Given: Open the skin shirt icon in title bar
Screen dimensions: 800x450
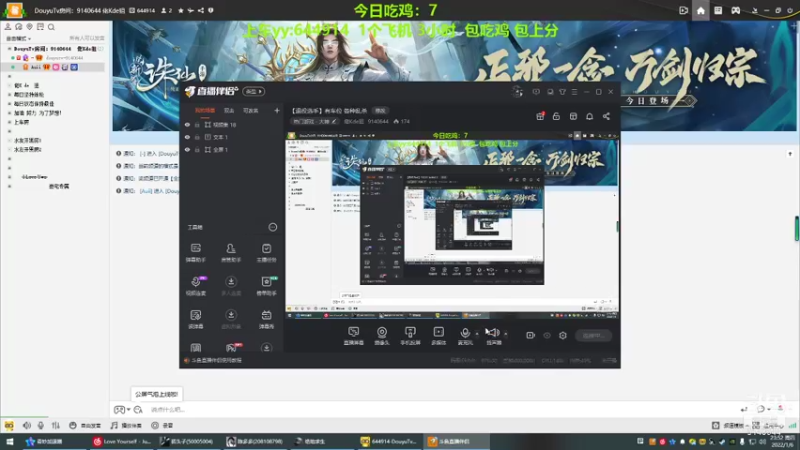Looking at the screenshot, I should tap(562, 92).
